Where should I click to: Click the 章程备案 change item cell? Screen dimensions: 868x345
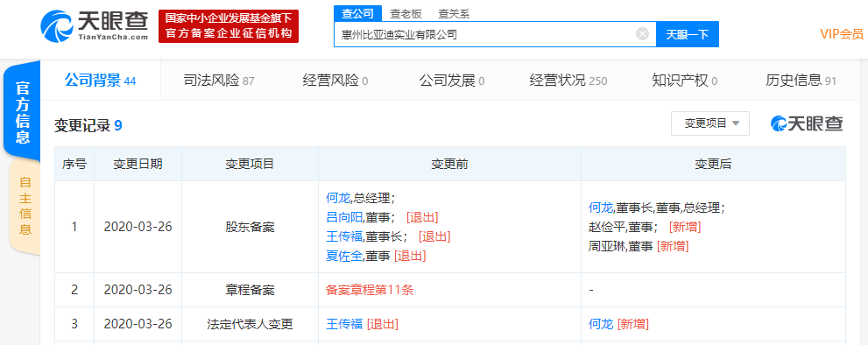[250, 290]
